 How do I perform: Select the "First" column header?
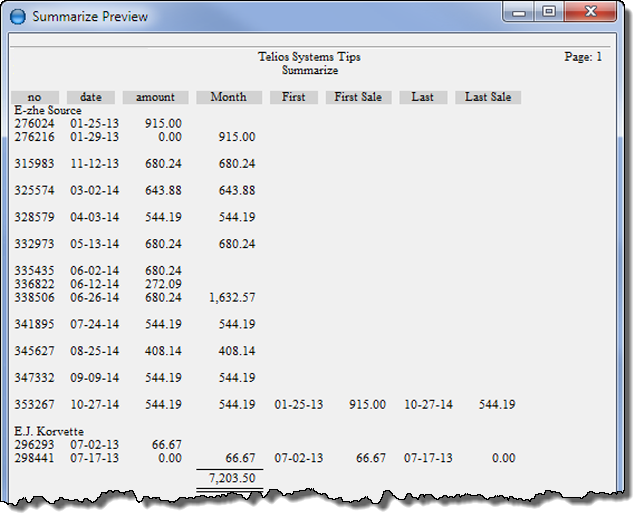294,97
